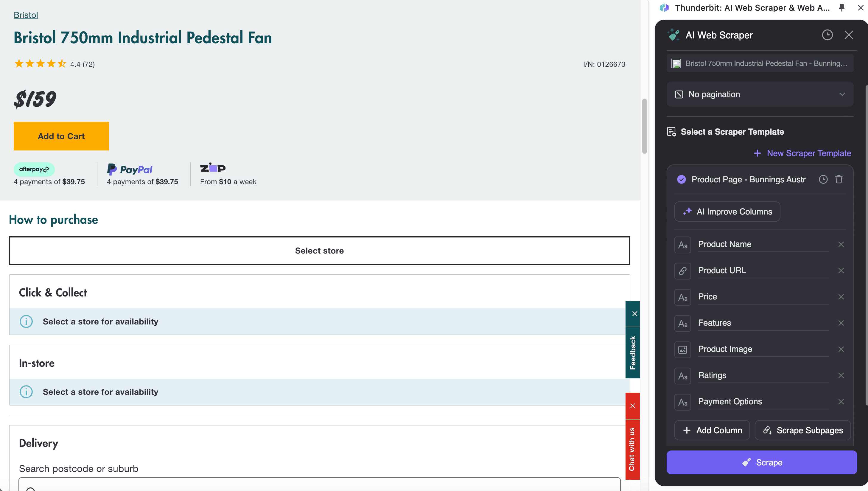The height and width of the screenshot is (491, 868).
Task: Toggle the Product Page template selection checkmark
Action: coord(681,179)
